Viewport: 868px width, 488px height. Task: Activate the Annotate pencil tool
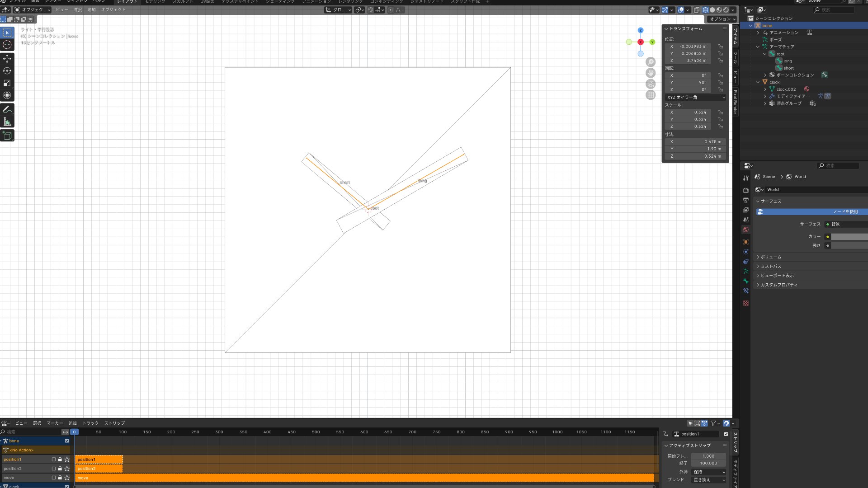[7, 110]
